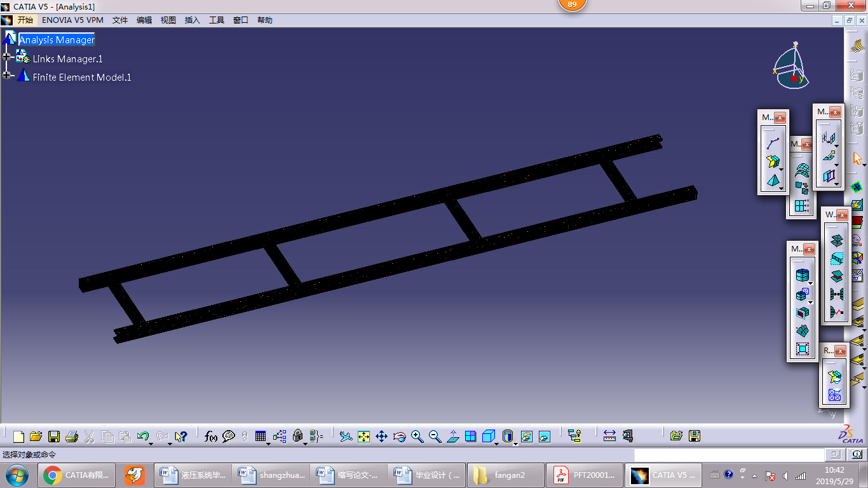Viewport: 868px width, 488px height.
Task: Click the top icon in the R.. floating toolbar
Action: (x=834, y=377)
